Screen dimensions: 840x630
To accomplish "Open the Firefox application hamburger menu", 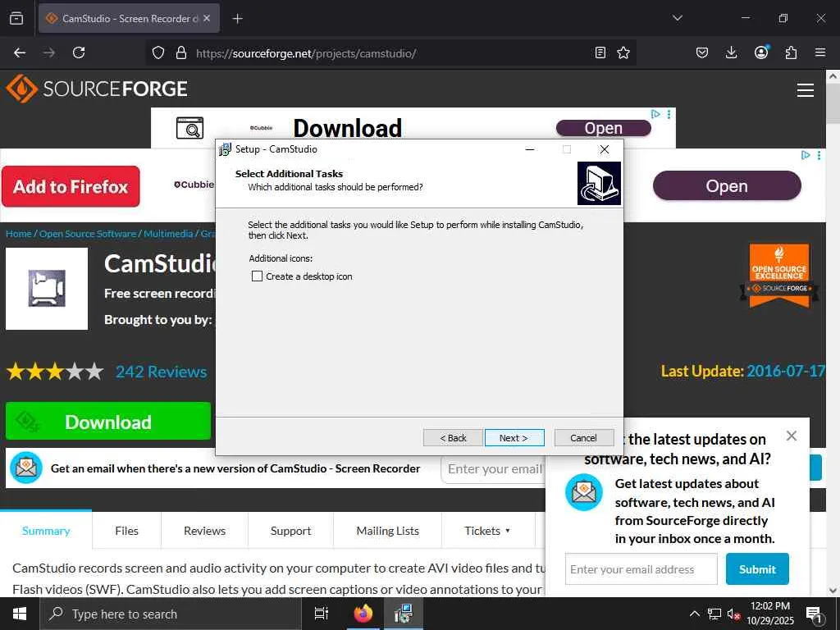I will 820,52.
